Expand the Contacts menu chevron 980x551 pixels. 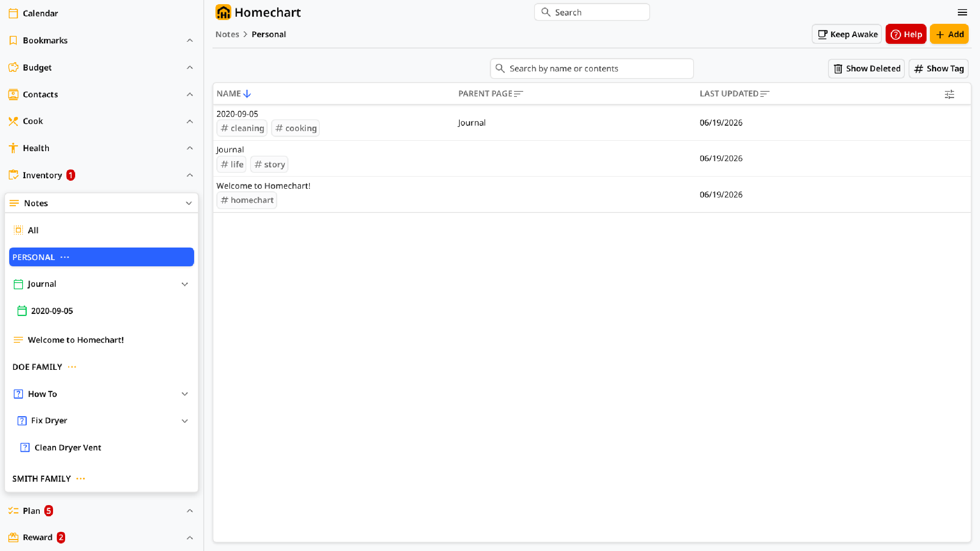point(190,94)
